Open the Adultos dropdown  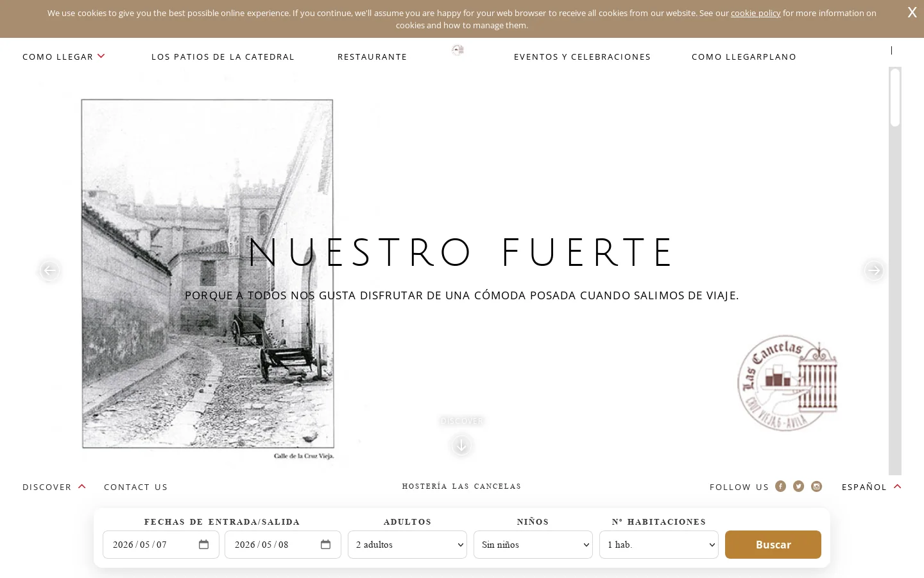click(x=407, y=545)
